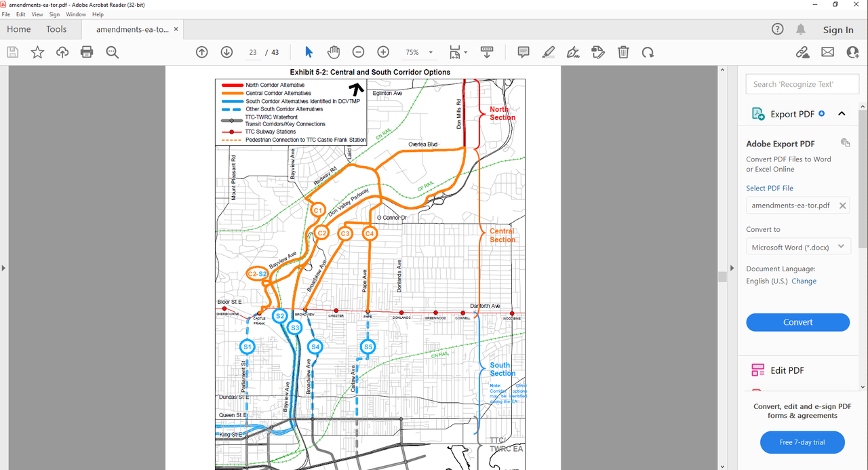Star the file with the bookmark icon
This screenshot has width=868, height=470.
(x=37, y=52)
